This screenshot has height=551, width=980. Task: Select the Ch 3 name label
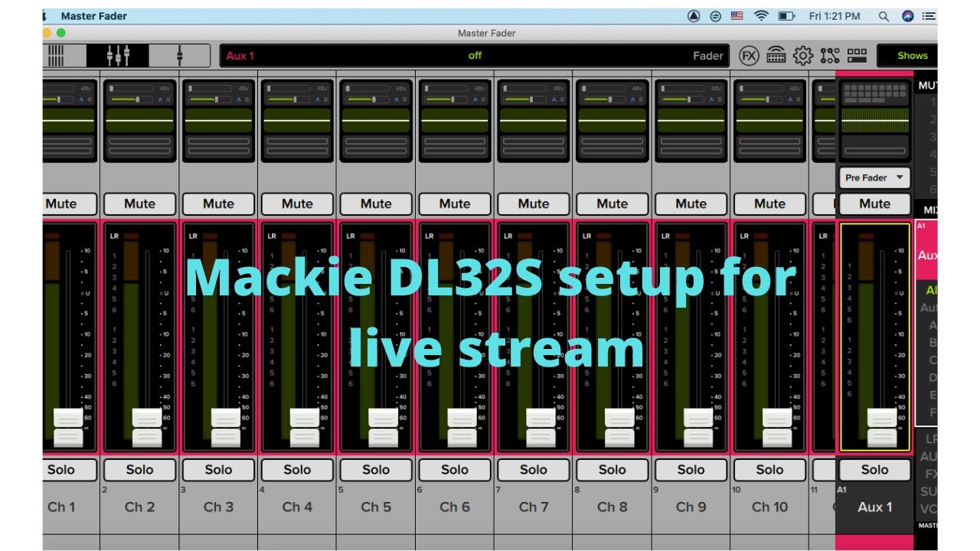pos(218,507)
